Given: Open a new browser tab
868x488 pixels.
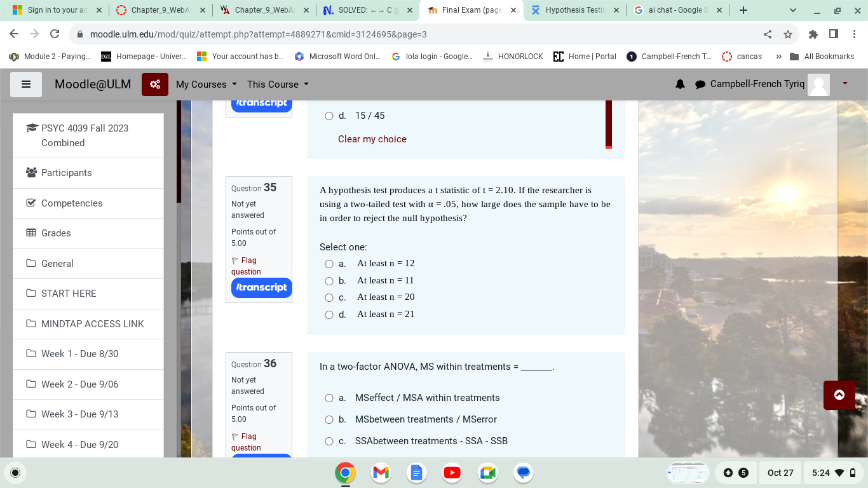Looking at the screenshot, I should point(743,10).
